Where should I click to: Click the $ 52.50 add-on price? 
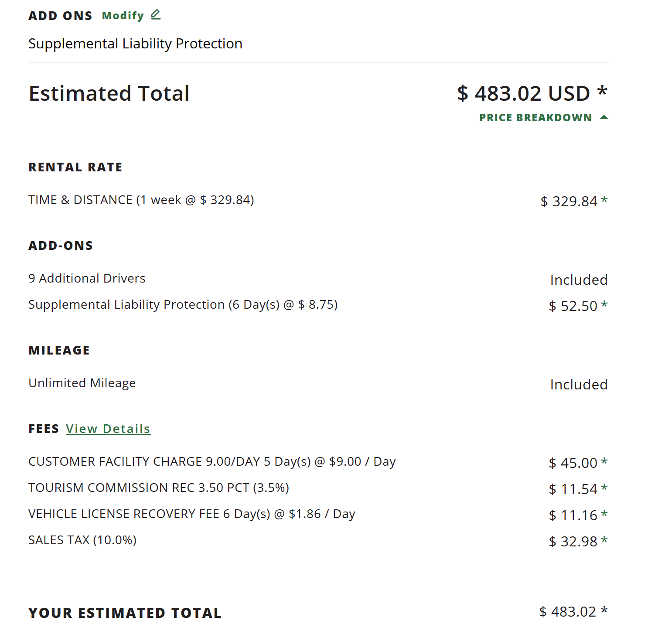573,306
